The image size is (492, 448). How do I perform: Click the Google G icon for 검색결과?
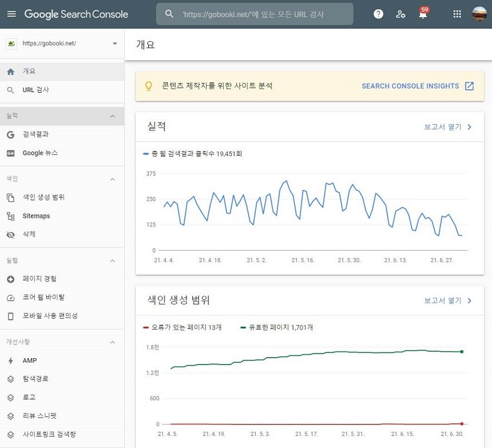coord(11,134)
